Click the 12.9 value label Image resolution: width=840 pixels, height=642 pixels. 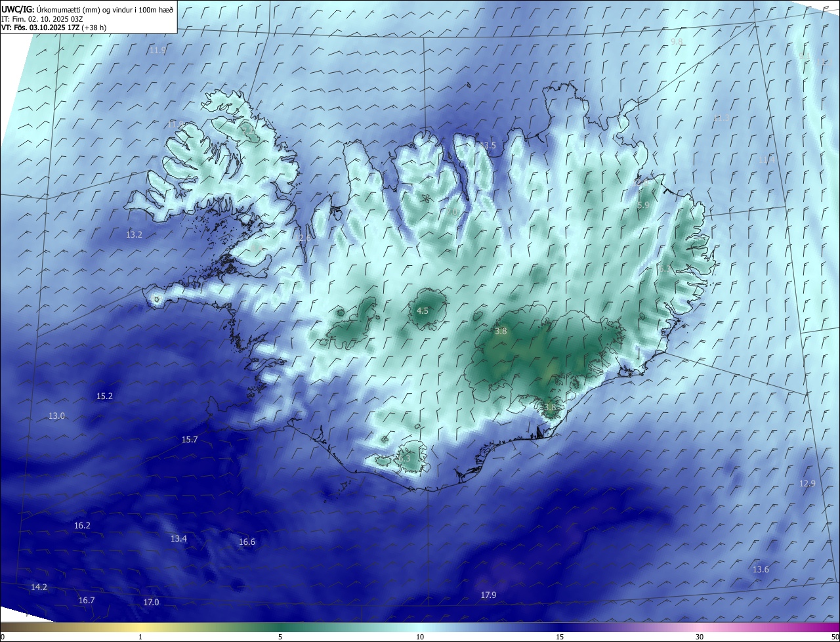tap(807, 484)
